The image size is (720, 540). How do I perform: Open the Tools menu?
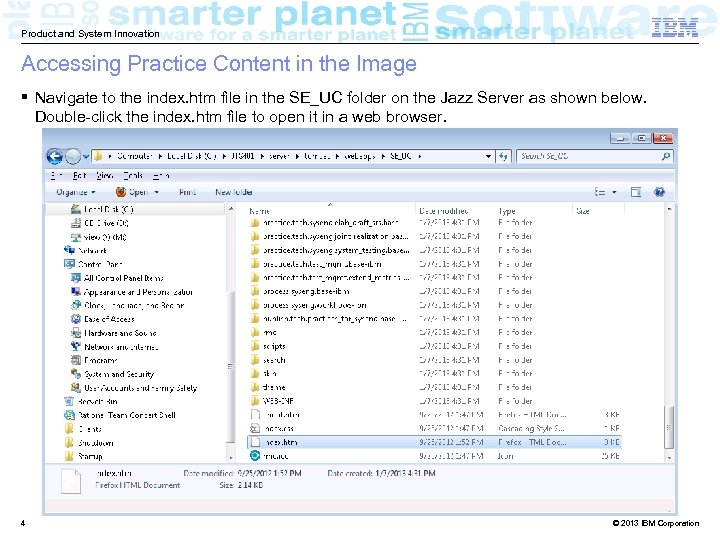pos(133,175)
